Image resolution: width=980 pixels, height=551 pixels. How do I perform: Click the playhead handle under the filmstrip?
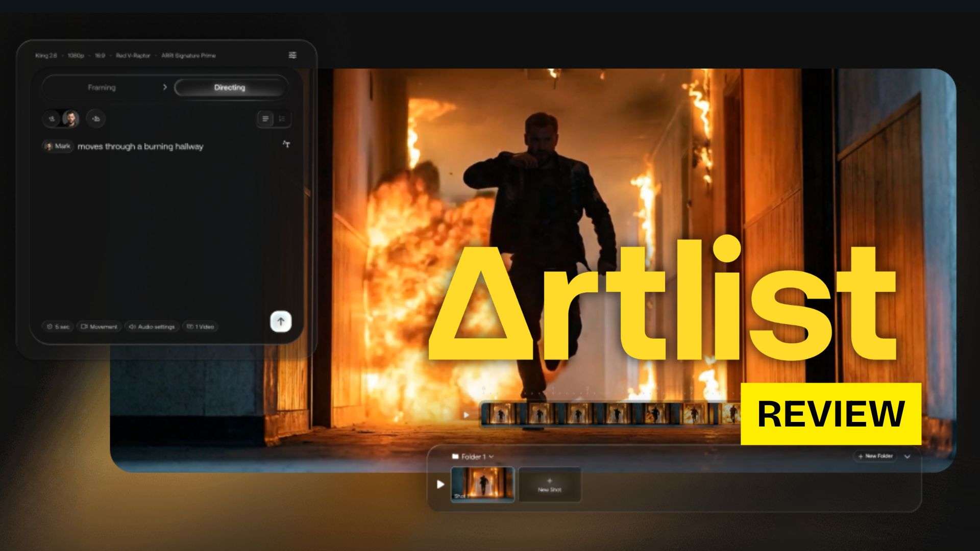tap(533, 429)
